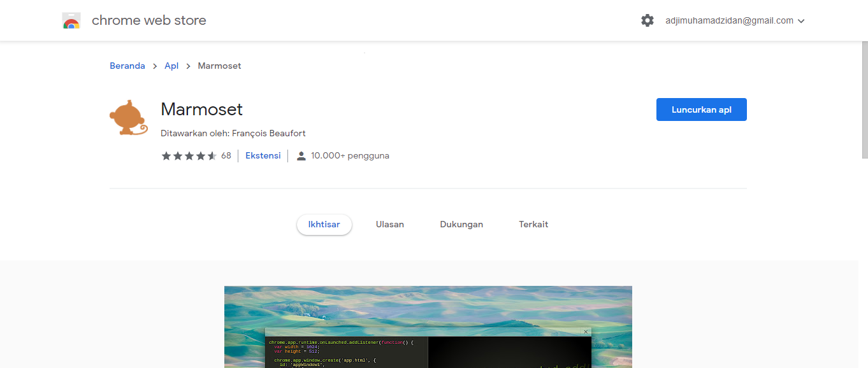Switch to the Ulasan tab
The width and height of the screenshot is (868, 368).
tap(390, 224)
